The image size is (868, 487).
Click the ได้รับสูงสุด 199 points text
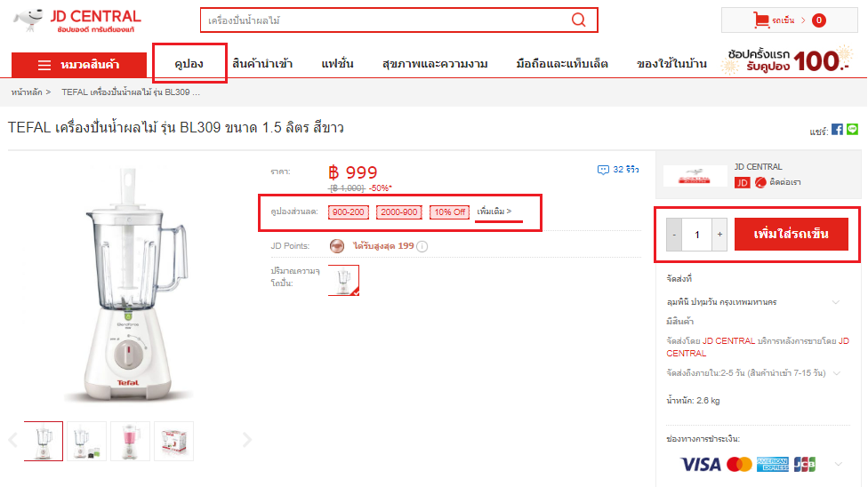tap(383, 245)
